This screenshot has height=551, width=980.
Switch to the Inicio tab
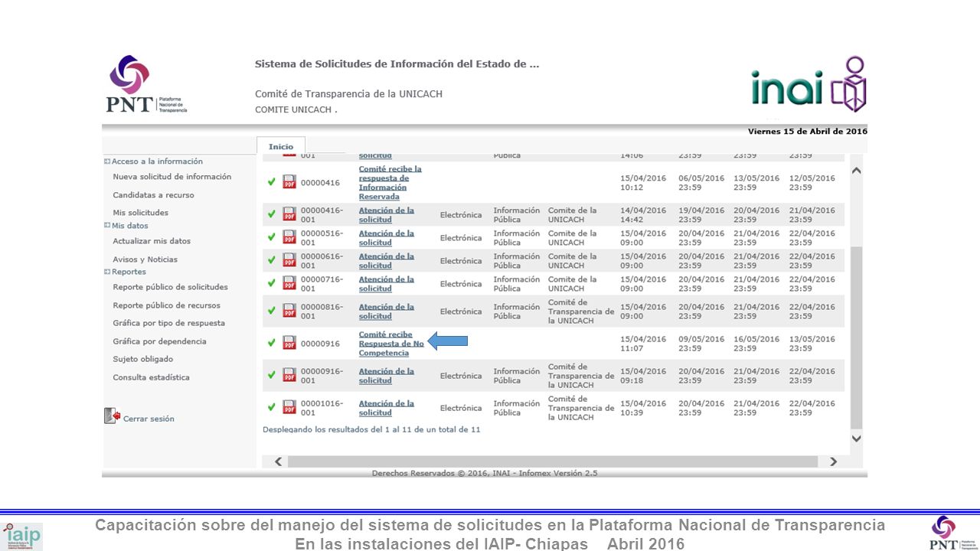(281, 146)
